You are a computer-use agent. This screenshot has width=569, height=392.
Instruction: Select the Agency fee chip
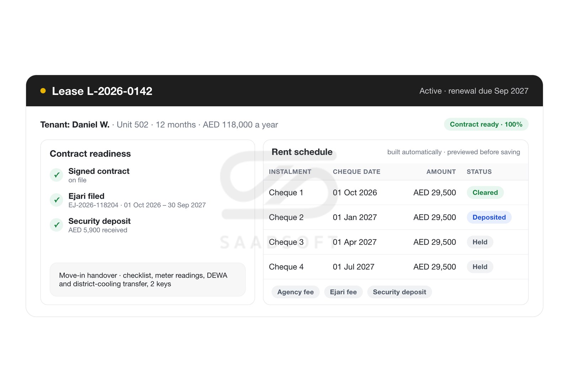coord(296,292)
